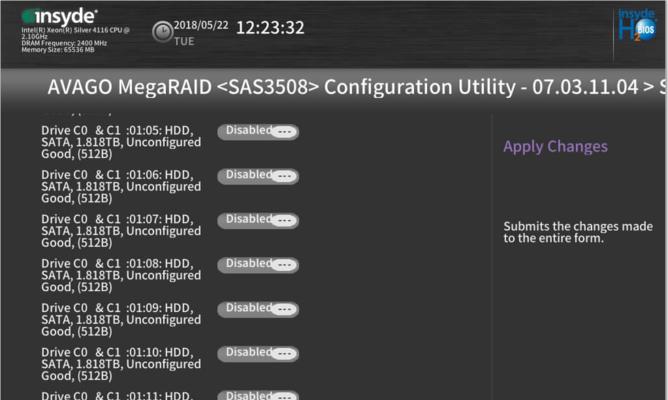668x400 pixels.
Task: Click the 12:23:32 time display
Action: click(270, 28)
